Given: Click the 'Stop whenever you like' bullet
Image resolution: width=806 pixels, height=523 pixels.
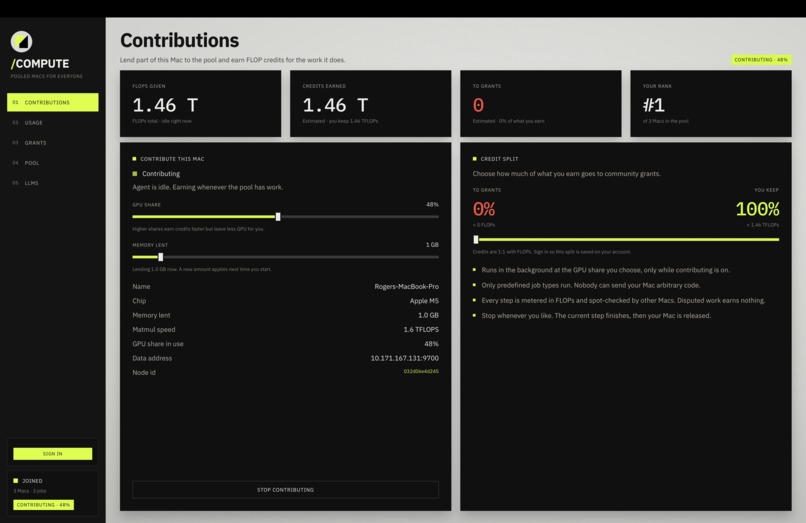Looking at the screenshot, I should (x=596, y=316).
